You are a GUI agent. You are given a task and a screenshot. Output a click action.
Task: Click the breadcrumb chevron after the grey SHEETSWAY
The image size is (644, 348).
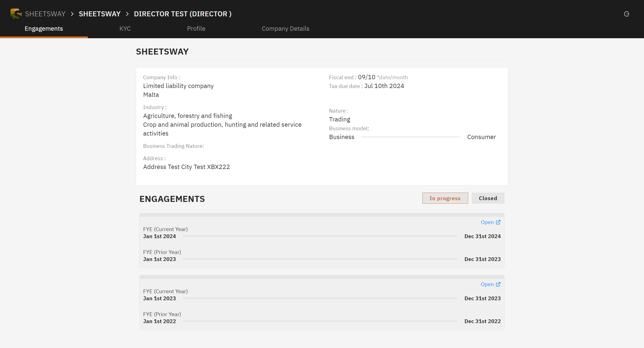click(72, 14)
